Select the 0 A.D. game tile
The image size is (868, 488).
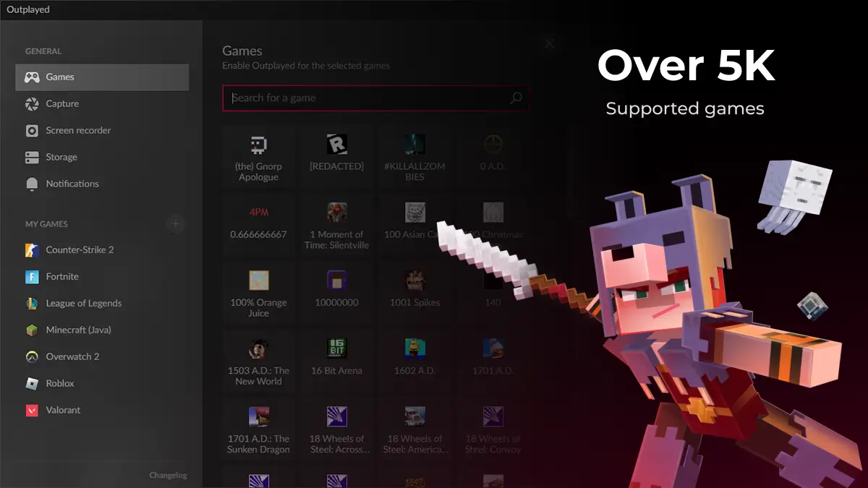click(493, 158)
